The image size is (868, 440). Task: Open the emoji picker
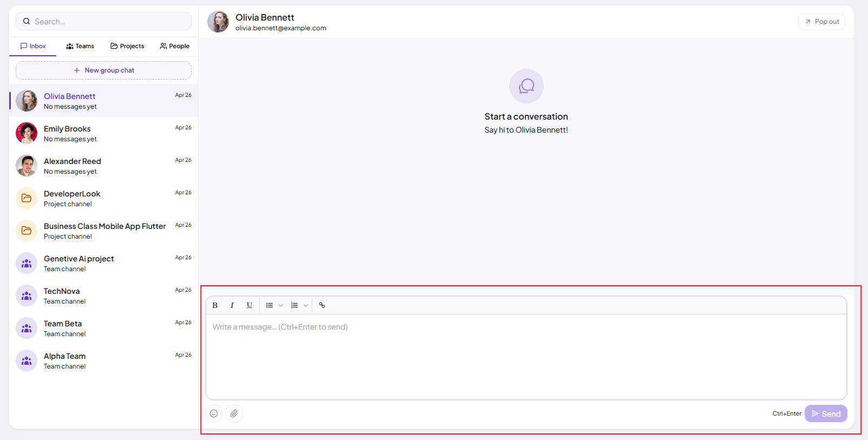click(214, 413)
